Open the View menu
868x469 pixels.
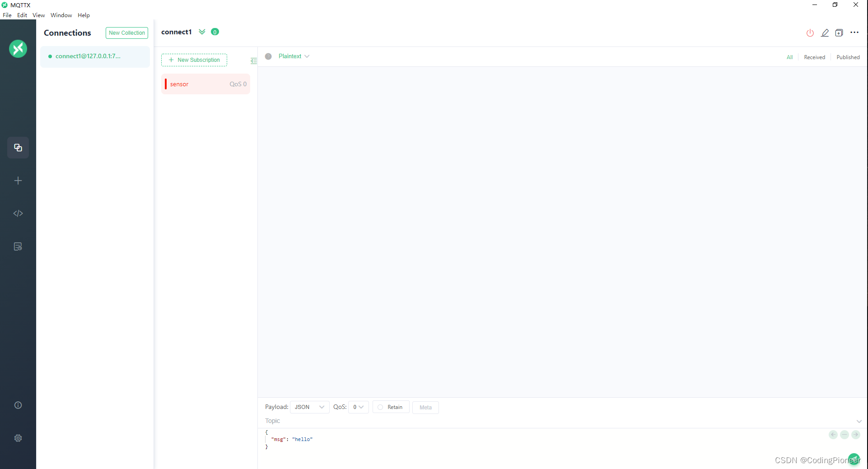[x=38, y=15]
